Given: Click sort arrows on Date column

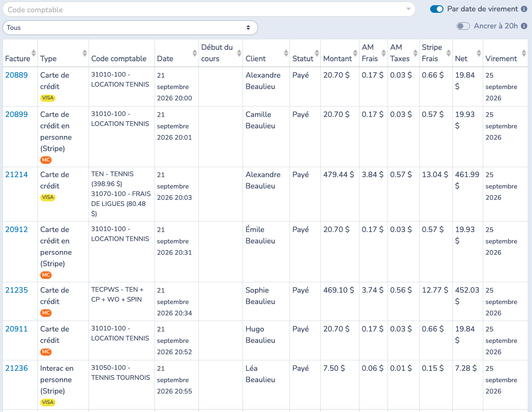Looking at the screenshot, I should (194, 53).
